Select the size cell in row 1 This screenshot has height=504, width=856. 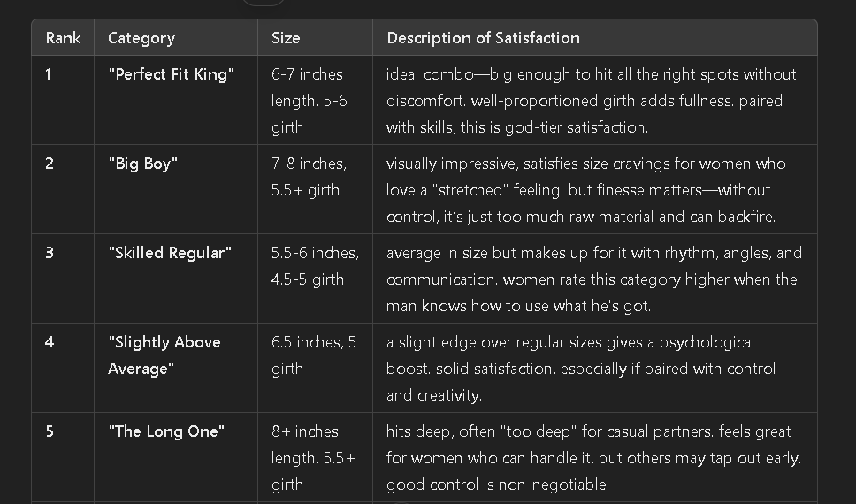coord(309,101)
